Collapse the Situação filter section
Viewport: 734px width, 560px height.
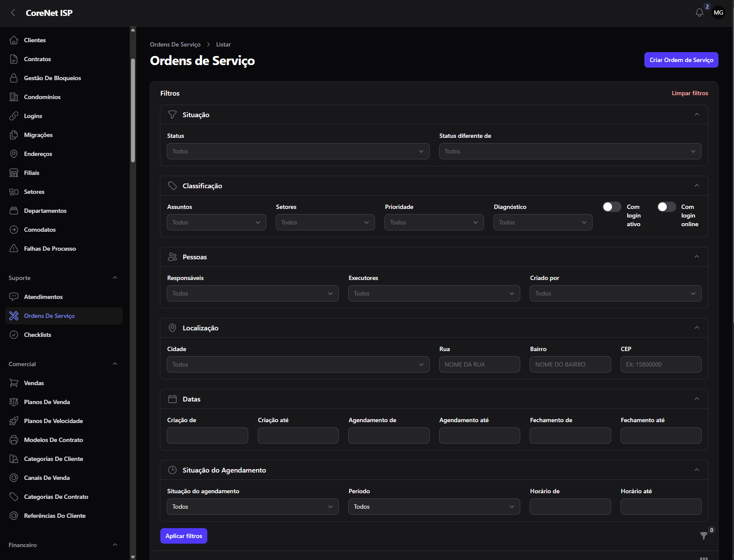[697, 115]
